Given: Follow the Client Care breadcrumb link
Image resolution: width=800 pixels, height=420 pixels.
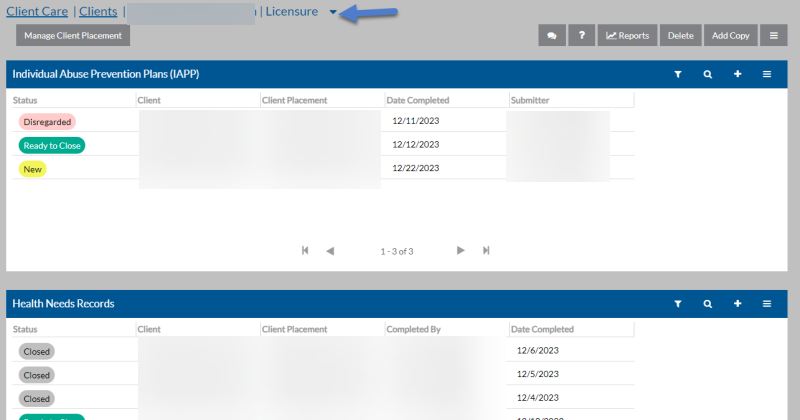Looking at the screenshot, I should tap(37, 12).
